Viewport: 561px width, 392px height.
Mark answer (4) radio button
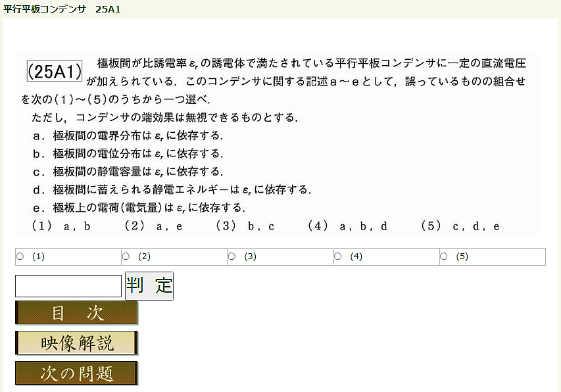pos(339,257)
